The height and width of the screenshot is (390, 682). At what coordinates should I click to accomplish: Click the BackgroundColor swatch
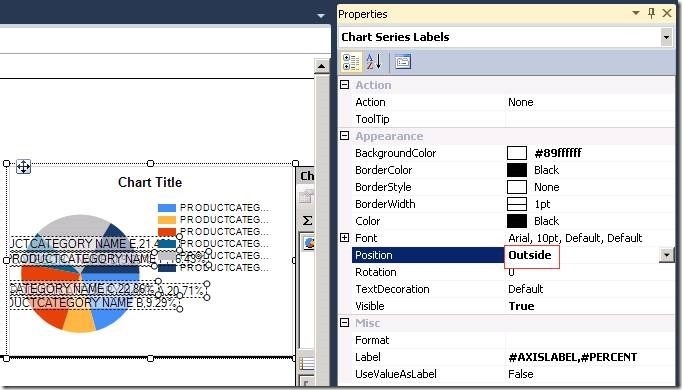pyautogui.click(x=517, y=153)
